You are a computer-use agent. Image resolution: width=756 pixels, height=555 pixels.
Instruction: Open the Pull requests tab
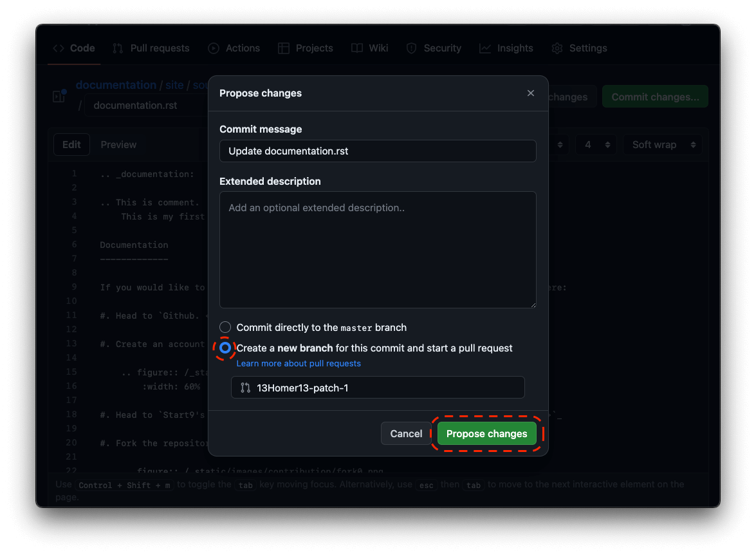[151, 48]
